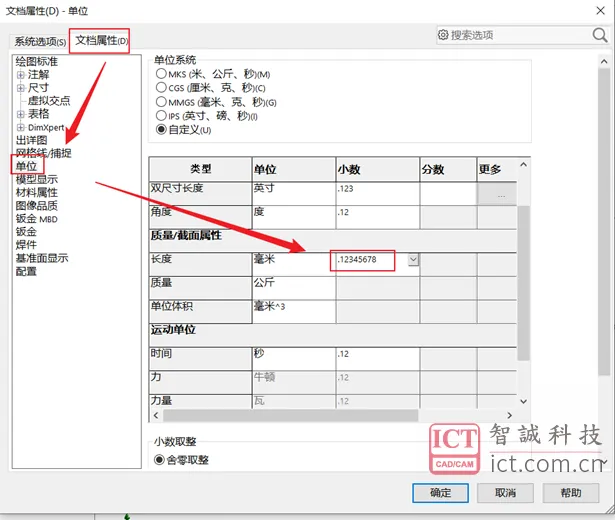Viewport: 615px width, 520px height.
Task: Select 配置 in the tree
Action: pos(26,271)
